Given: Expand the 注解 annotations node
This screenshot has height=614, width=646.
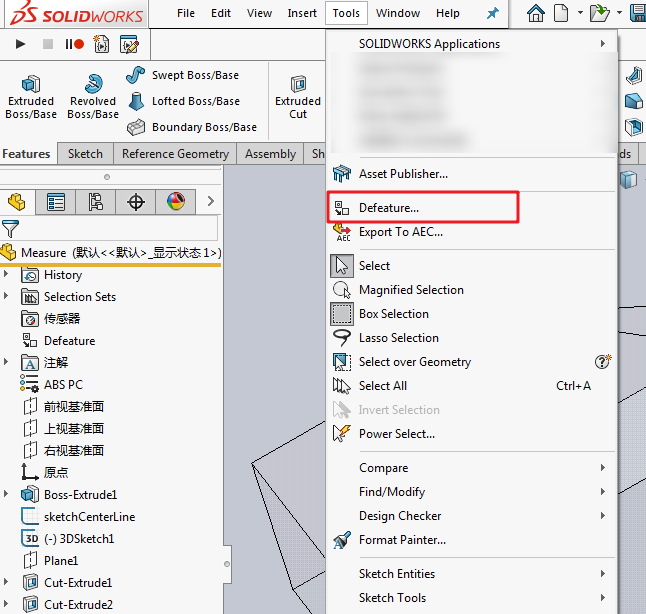Looking at the screenshot, I should (6, 361).
